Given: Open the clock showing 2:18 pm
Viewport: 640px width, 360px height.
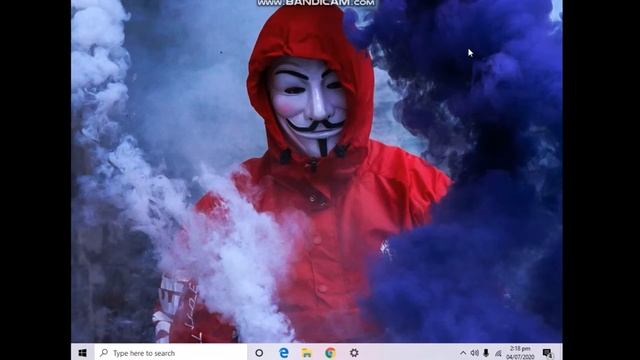Looking at the screenshot, I should 520,353.
